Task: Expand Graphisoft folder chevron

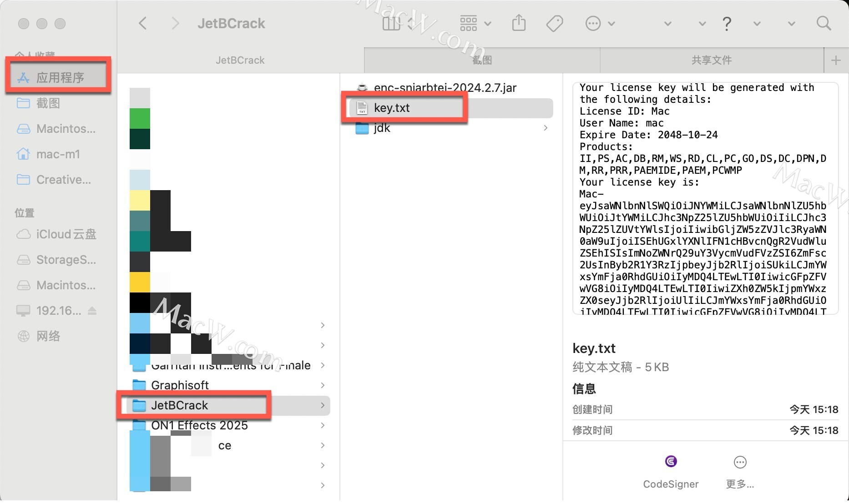Action: (323, 385)
